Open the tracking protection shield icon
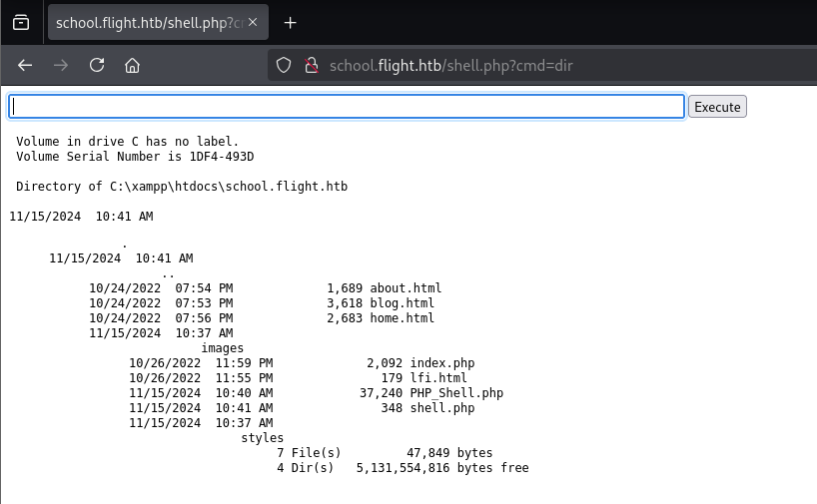This screenshot has width=817, height=504. (284, 66)
